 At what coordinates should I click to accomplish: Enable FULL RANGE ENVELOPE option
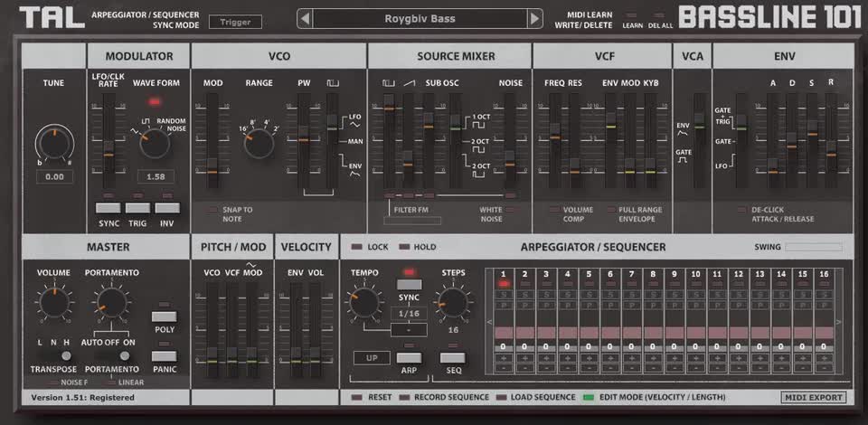click(x=611, y=210)
